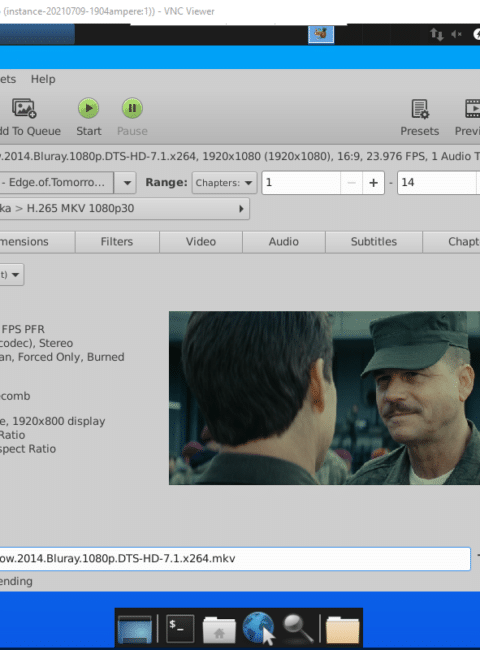This screenshot has height=650, width=480.
Task: Expand the title dropdown arrow beside Edge.of.Tomorrow
Action: [x=127, y=183]
